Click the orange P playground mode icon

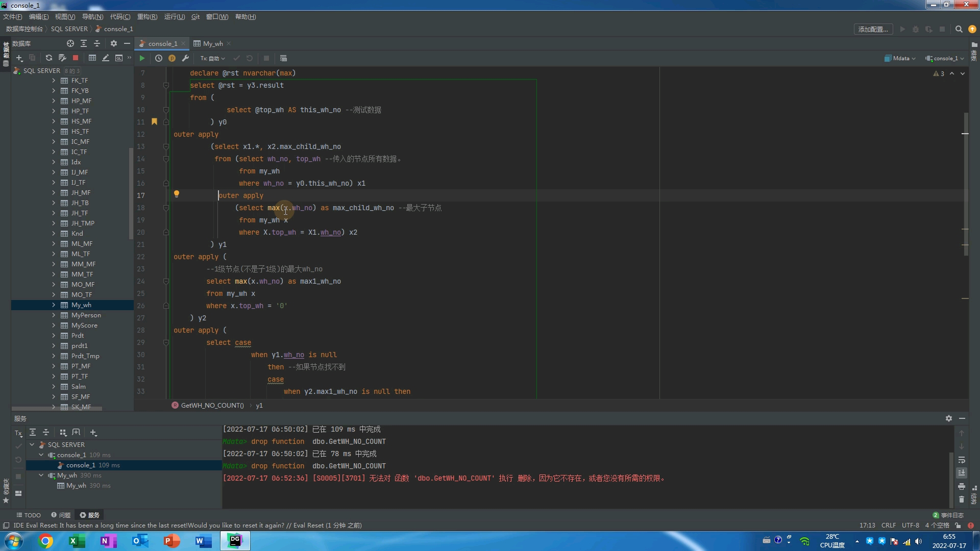point(172,58)
